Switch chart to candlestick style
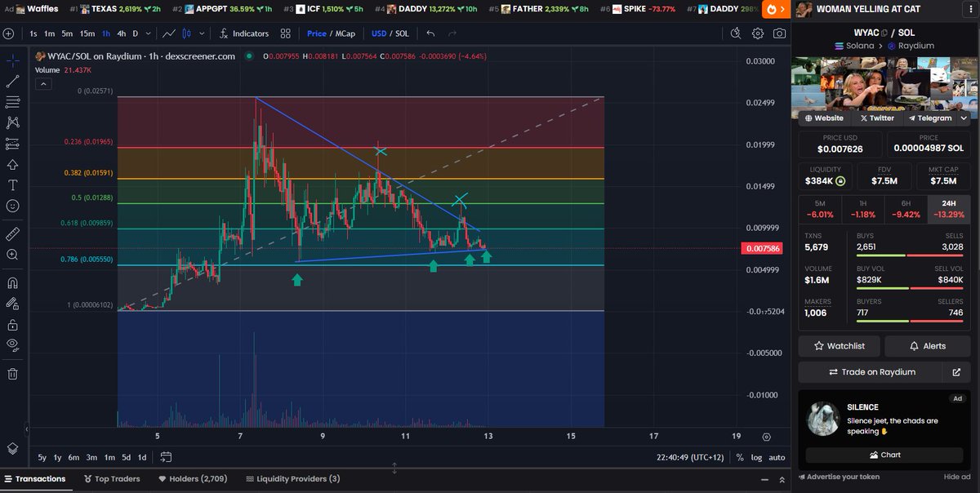Image resolution: width=980 pixels, height=493 pixels. pos(185,33)
